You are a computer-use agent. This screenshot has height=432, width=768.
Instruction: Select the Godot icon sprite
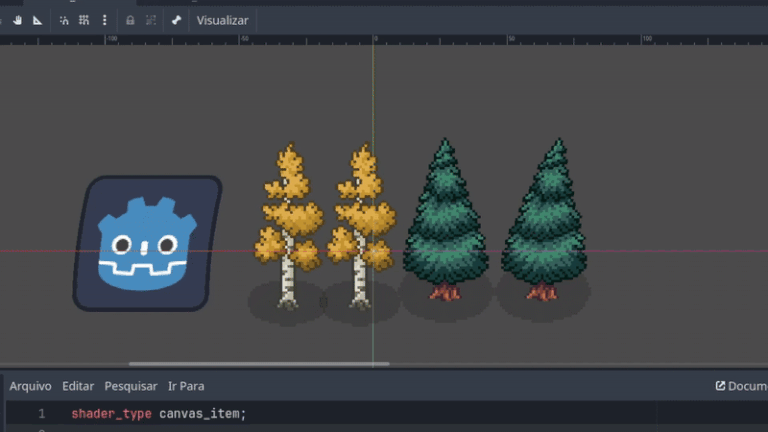[x=147, y=243]
